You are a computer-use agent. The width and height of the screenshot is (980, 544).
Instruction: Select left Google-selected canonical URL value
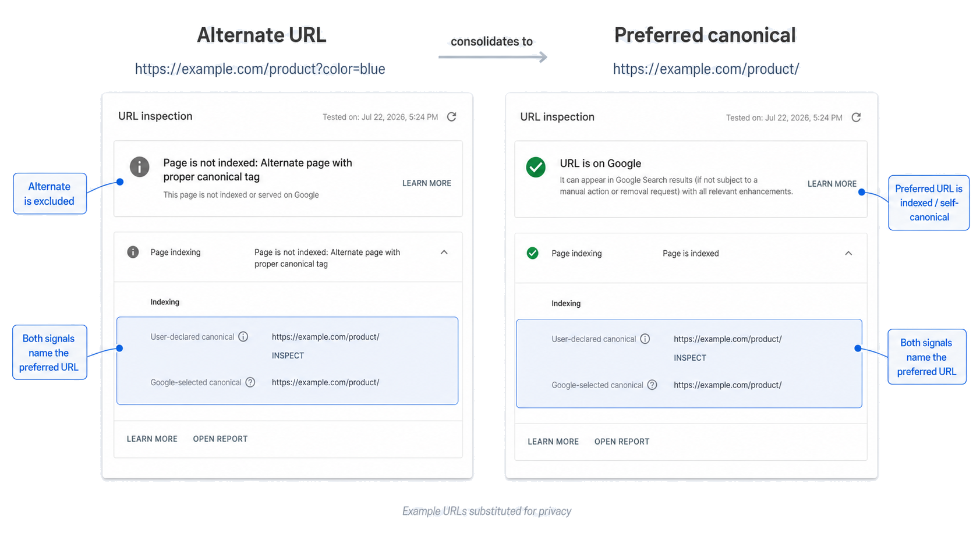pos(326,382)
